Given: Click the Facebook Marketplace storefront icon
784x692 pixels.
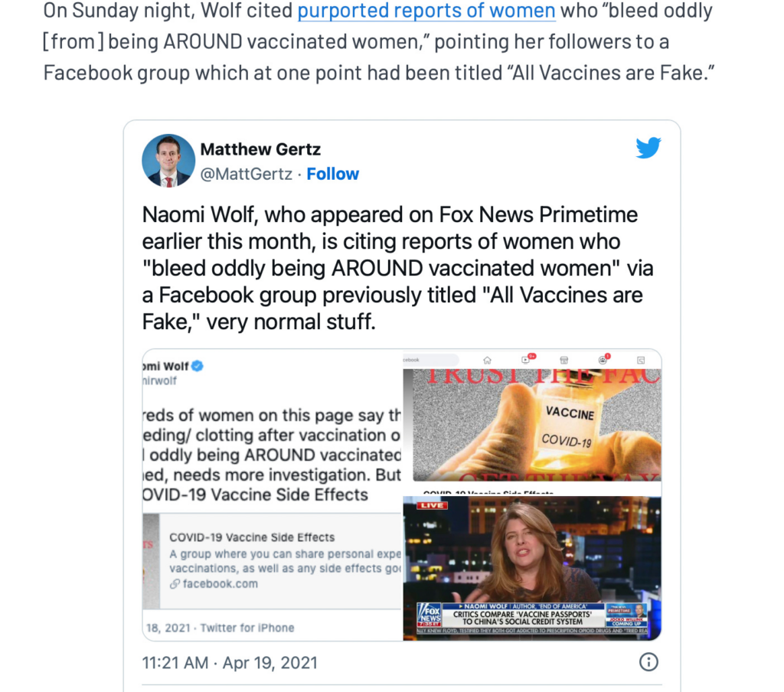Looking at the screenshot, I should (x=564, y=359).
